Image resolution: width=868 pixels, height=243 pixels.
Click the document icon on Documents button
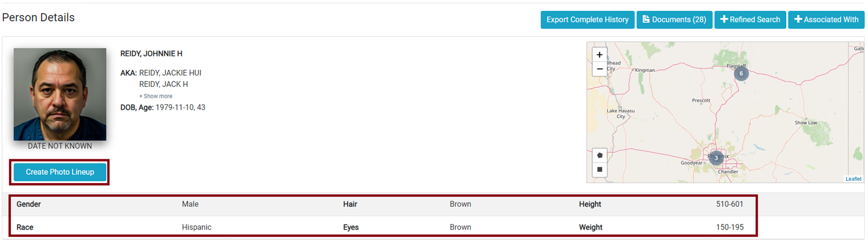coord(646,19)
